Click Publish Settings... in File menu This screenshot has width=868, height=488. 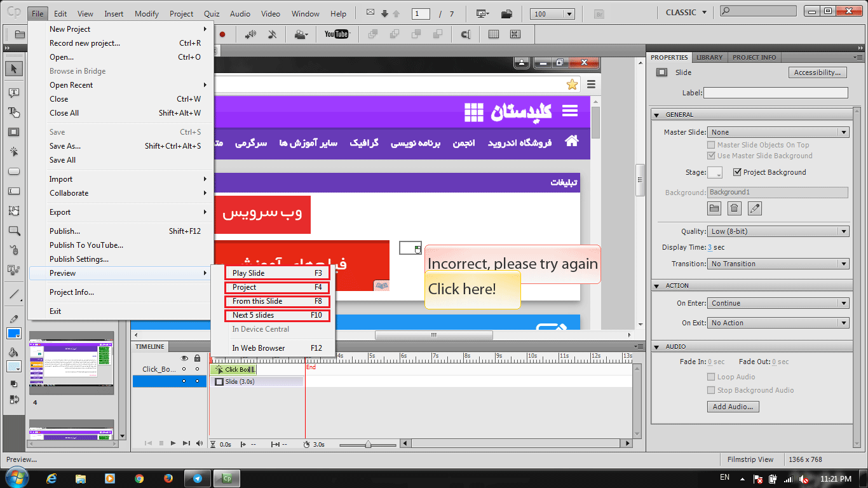click(x=121, y=259)
